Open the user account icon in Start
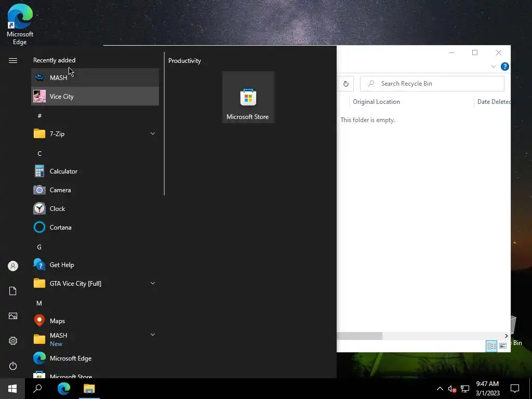Screen dimensions: 532x399 pyautogui.click(x=13, y=266)
